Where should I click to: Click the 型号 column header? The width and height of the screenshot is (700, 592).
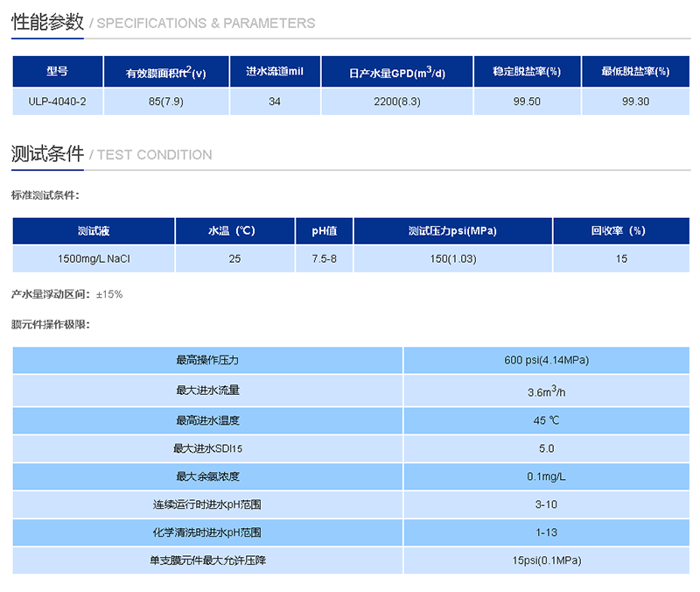pos(58,72)
